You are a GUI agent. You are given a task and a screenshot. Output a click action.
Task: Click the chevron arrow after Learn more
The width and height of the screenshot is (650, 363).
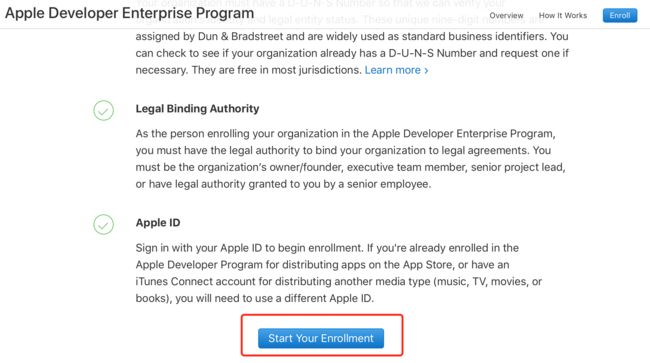coord(426,70)
